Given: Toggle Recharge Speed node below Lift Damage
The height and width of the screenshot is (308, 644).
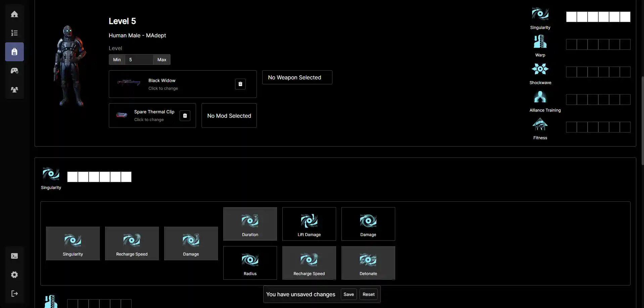Looking at the screenshot, I should click(309, 263).
